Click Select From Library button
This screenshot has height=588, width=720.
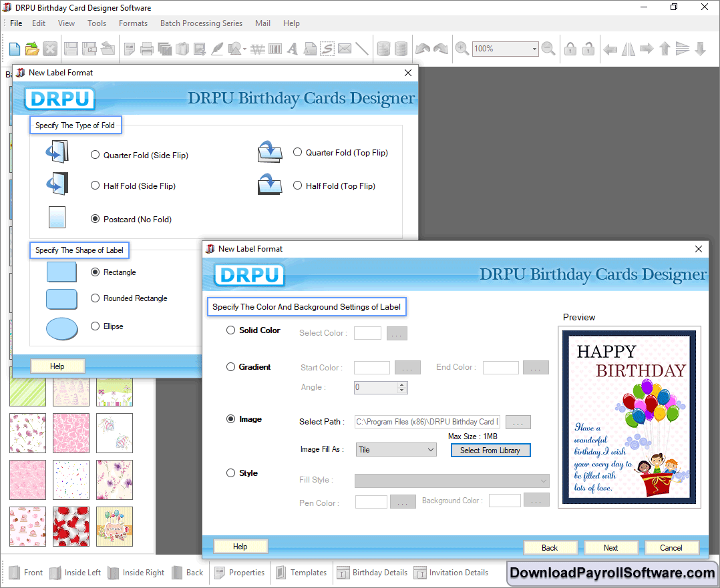tap(490, 451)
